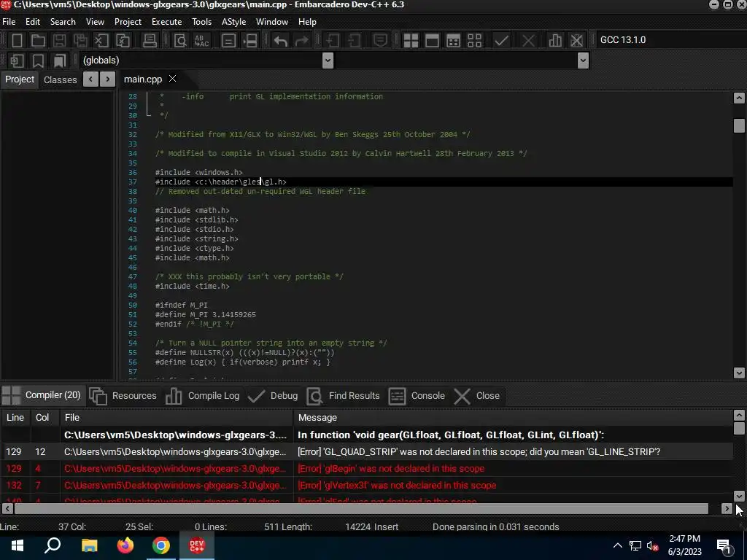This screenshot has width=747, height=560.
Task: Click Compile and Run toolbar icon
Action: pyautogui.click(x=453, y=41)
